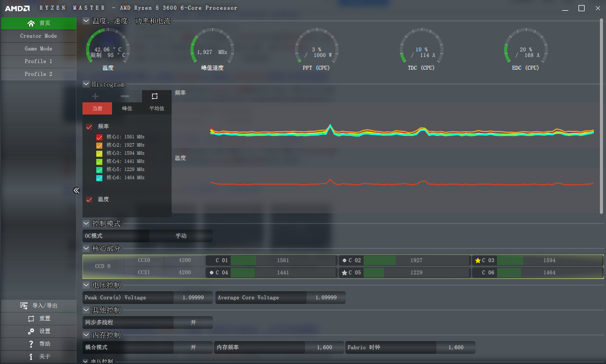
Task: Open the Home tab with house icon
Action: (39, 23)
